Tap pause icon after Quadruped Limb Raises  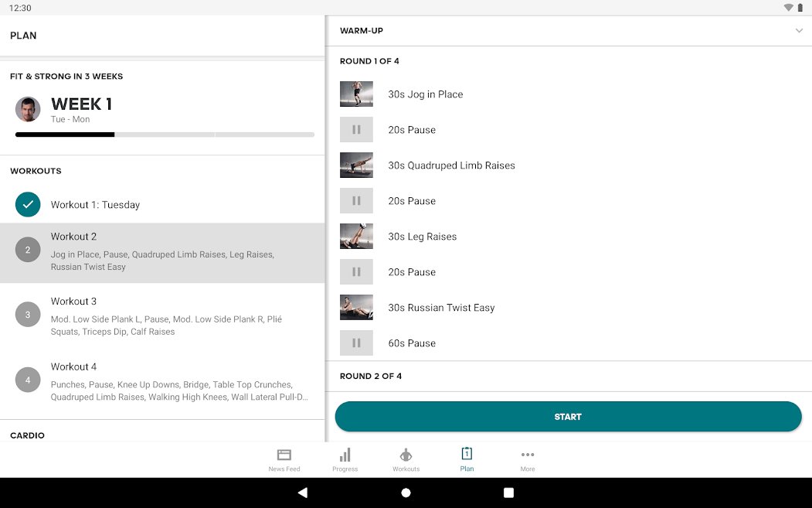[356, 200]
